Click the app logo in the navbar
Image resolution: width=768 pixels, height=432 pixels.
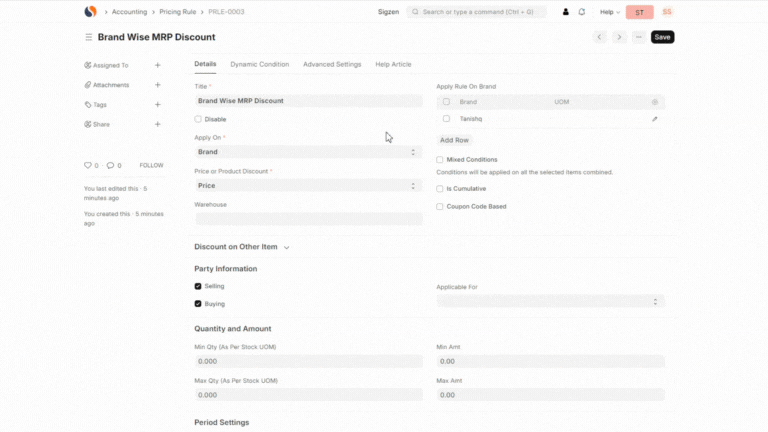pos(91,12)
